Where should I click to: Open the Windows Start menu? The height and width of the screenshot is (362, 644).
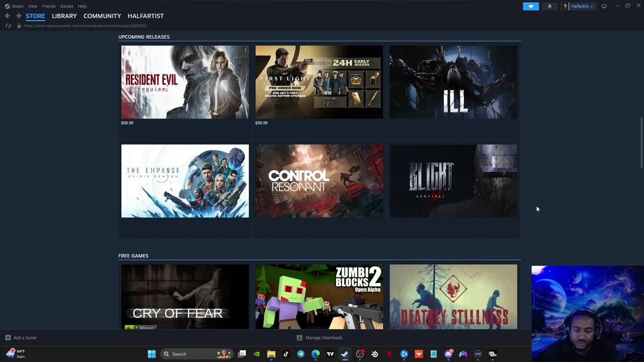pyautogui.click(x=151, y=354)
